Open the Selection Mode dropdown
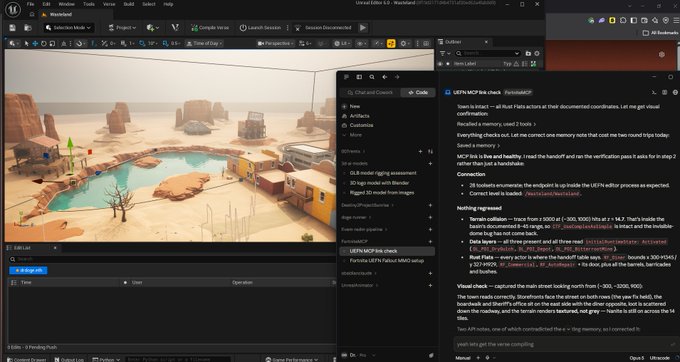680x362 pixels. 68,28
